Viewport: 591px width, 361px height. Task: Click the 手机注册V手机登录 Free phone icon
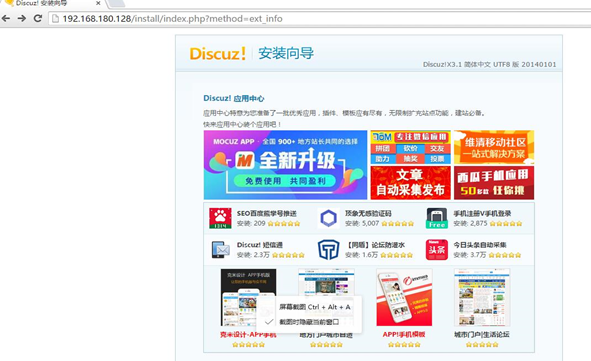coord(437,218)
